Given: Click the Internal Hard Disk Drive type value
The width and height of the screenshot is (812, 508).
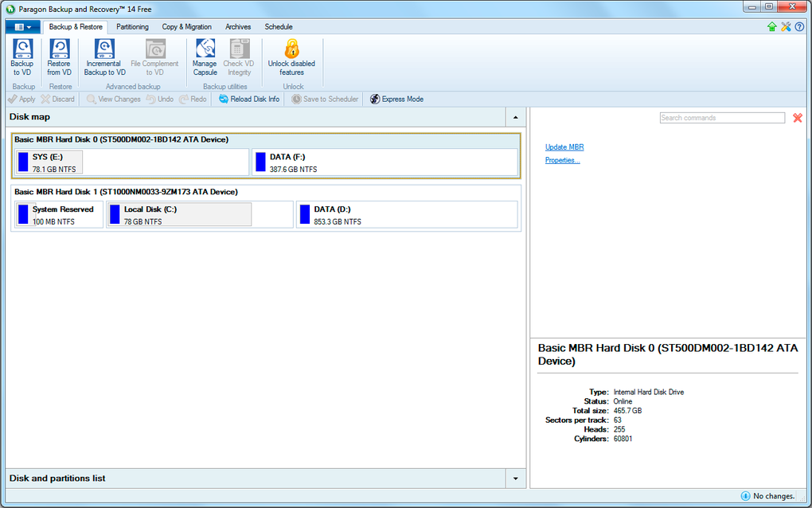Looking at the screenshot, I should pyautogui.click(x=649, y=392).
